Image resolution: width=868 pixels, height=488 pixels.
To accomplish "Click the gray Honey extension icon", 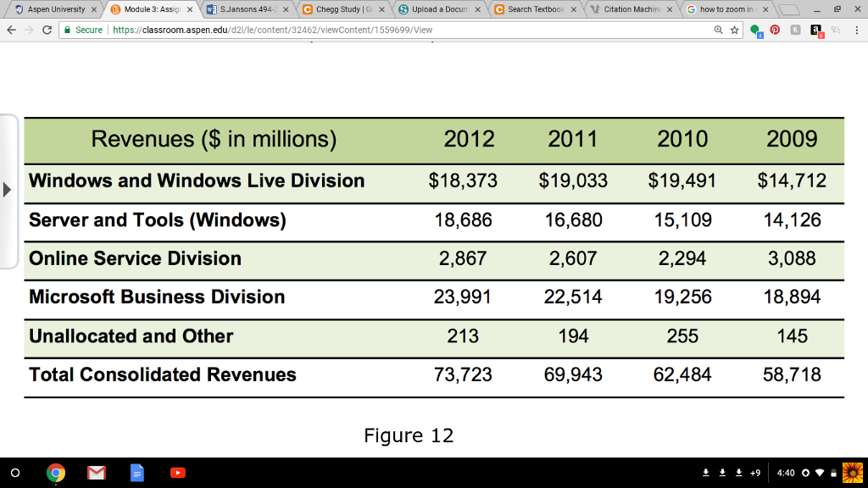I will (795, 30).
